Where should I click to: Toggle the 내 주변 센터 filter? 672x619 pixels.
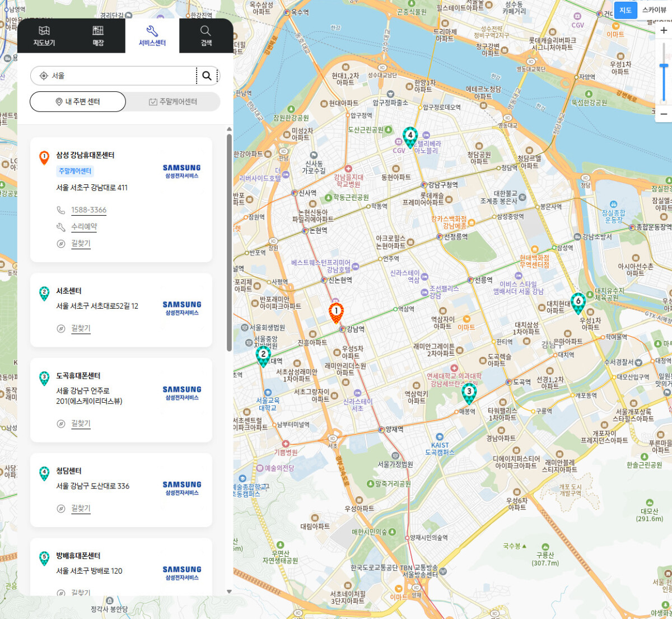coord(78,101)
